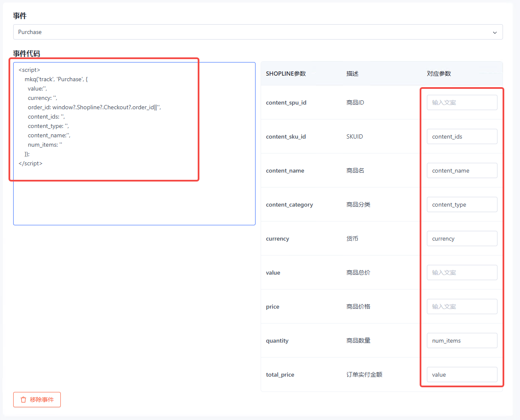Click the 商品分类 description cell

pos(358,204)
